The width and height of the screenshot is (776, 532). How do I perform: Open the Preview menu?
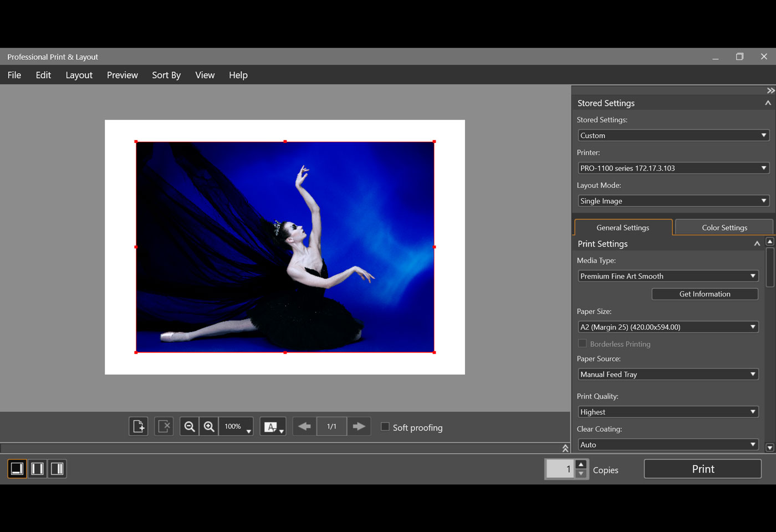tap(122, 75)
